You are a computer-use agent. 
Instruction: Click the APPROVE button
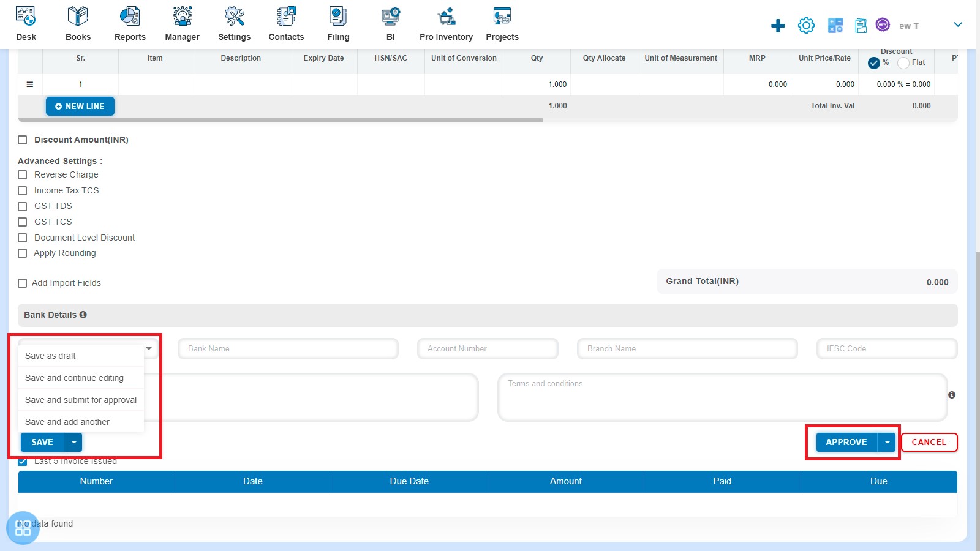[x=846, y=442]
